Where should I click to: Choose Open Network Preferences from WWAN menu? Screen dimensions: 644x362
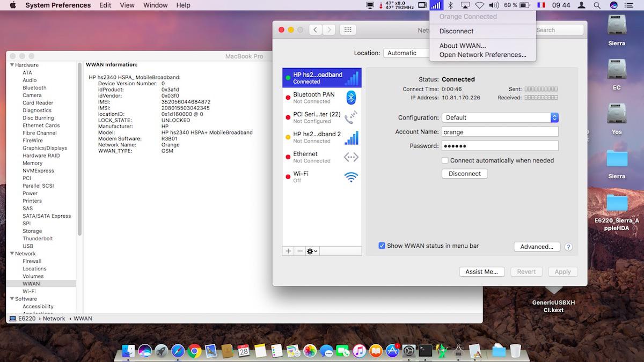click(482, 55)
